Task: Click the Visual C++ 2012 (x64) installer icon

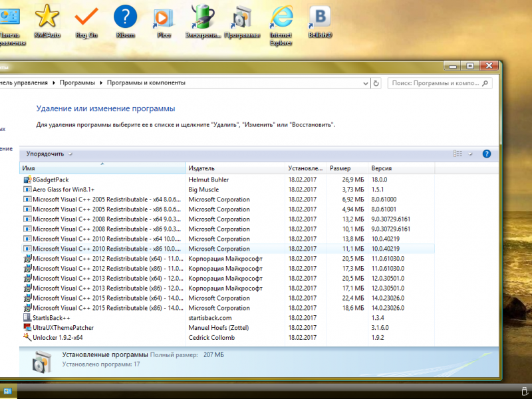Action: click(x=27, y=259)
